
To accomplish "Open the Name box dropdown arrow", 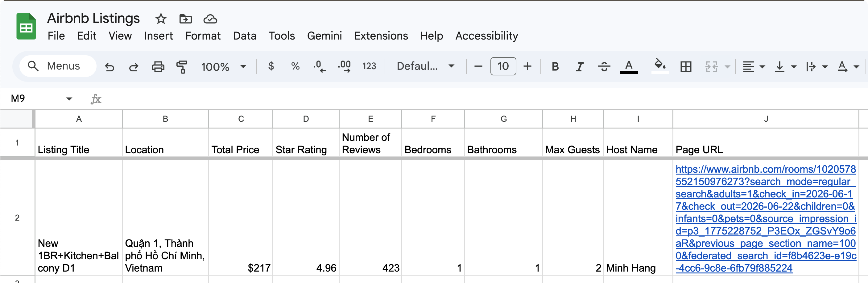I will click(x=69, y=99).
